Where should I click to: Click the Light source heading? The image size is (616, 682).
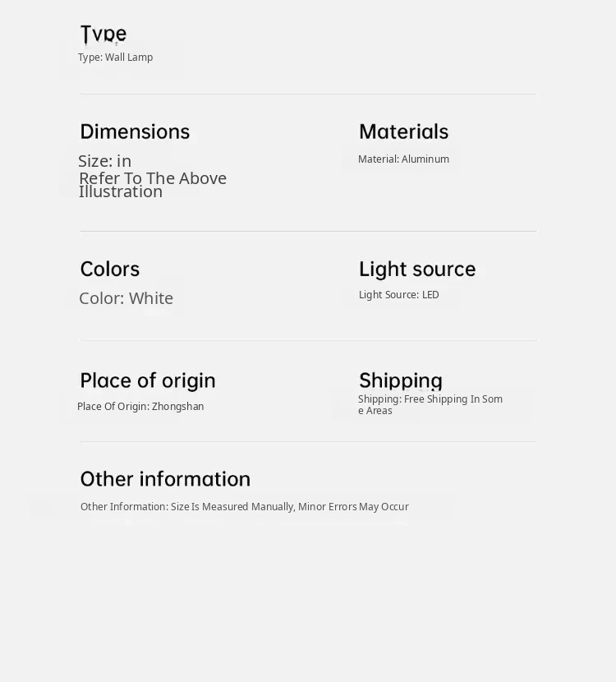417,269
